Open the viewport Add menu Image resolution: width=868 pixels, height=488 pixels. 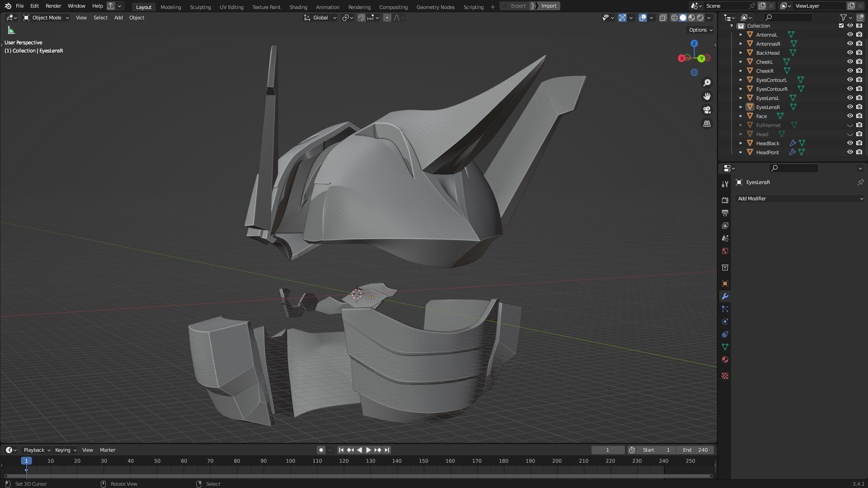click(x=119, y=18)
